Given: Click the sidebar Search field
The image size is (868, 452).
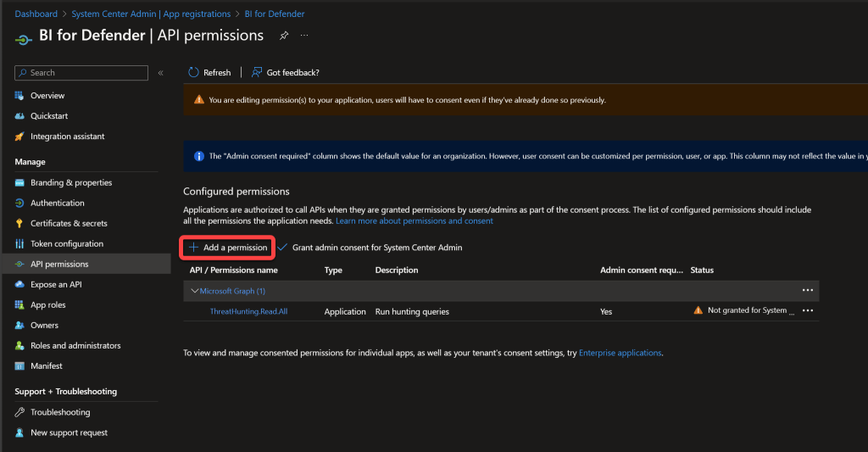Looking at the screenshot, I should click(x=83, y=73).
